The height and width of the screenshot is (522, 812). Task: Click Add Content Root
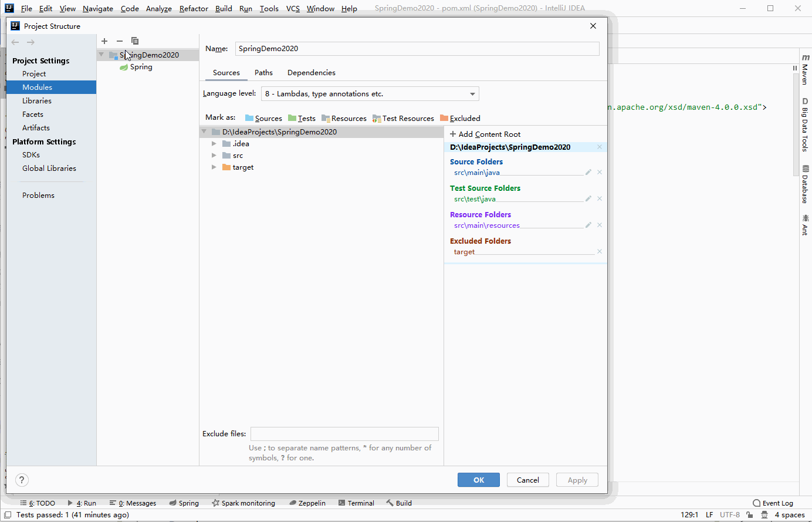click(485, 134)
